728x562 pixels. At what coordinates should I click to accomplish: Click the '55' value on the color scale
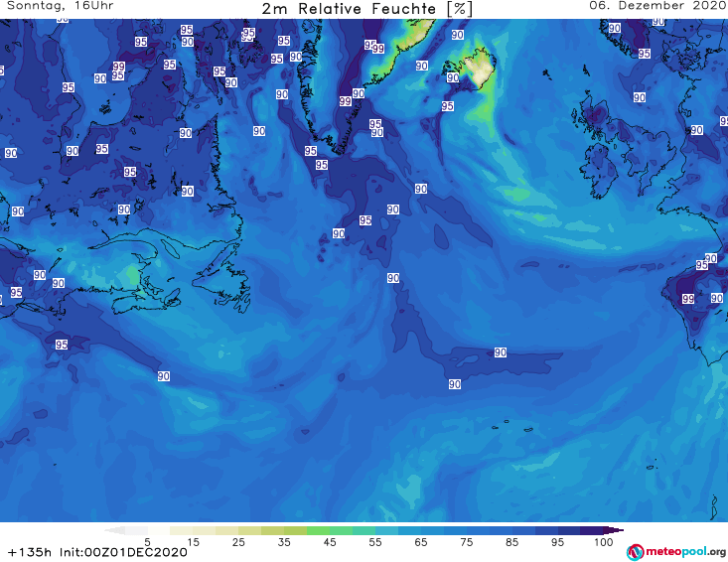[x=375, y=542]
